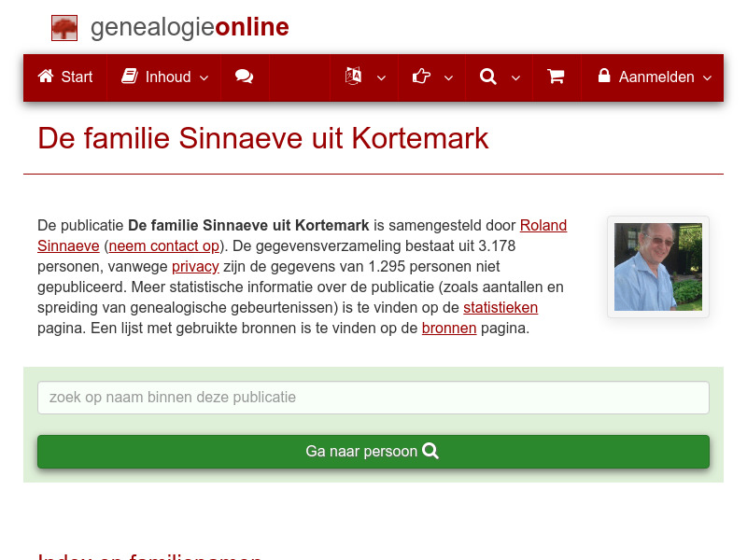The image size is (747, 560).
Task: Click the book icon beside Inhoud
Action: [x=128, y=77]
